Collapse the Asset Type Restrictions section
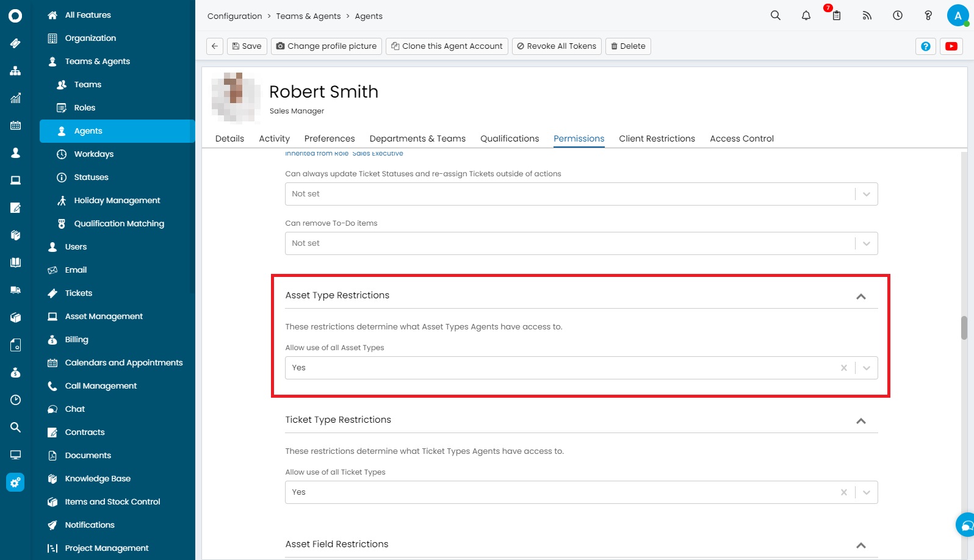 [860, 296]
